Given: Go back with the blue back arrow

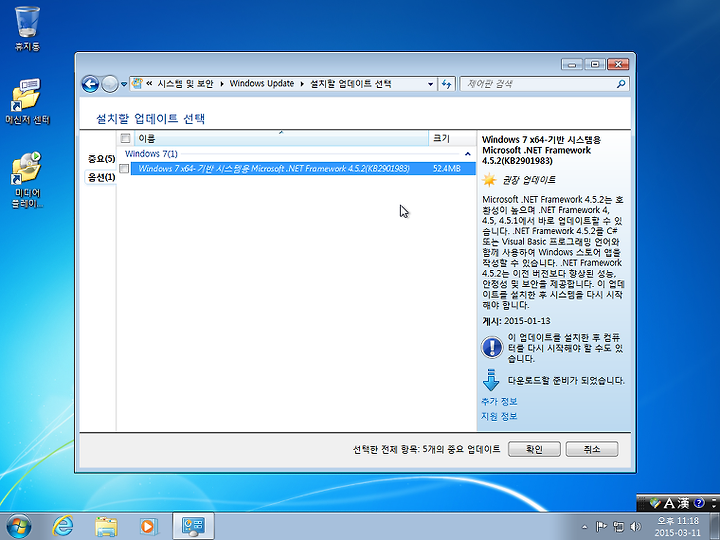Looking at the screenshot, I should click(x=90, y=84).
